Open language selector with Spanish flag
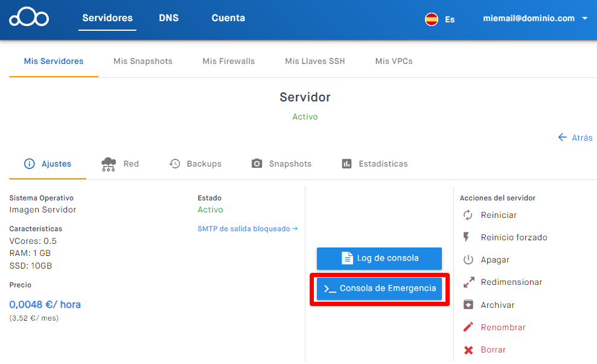Viewport: 597px width, 364px height. pyautogui.click(x=439, y=19)
